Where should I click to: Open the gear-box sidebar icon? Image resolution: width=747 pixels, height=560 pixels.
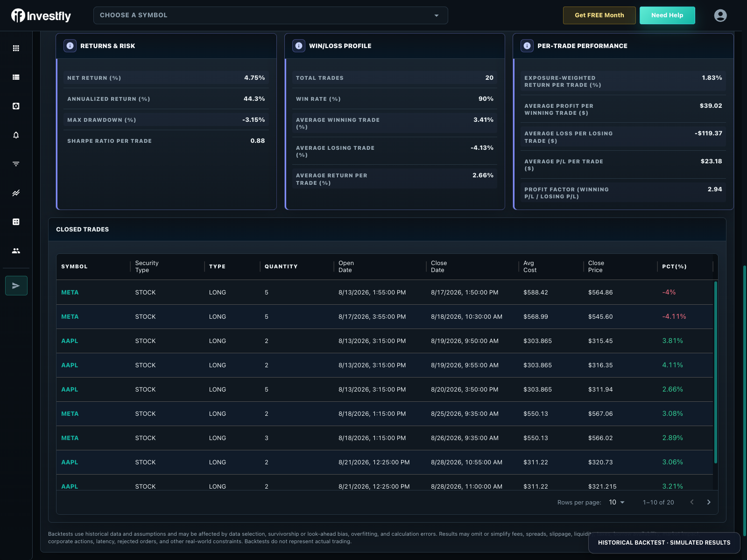[x=16, y=106]
